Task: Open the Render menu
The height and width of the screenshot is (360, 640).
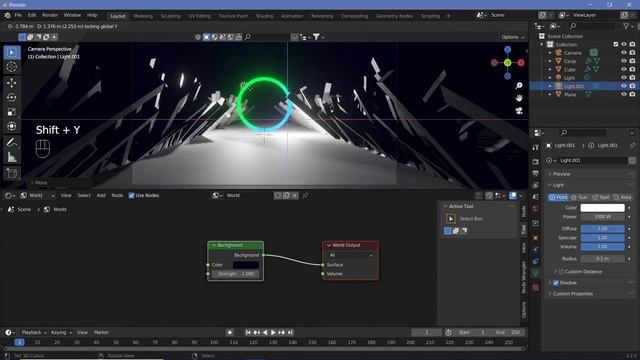Action: (x=50, y=15)
